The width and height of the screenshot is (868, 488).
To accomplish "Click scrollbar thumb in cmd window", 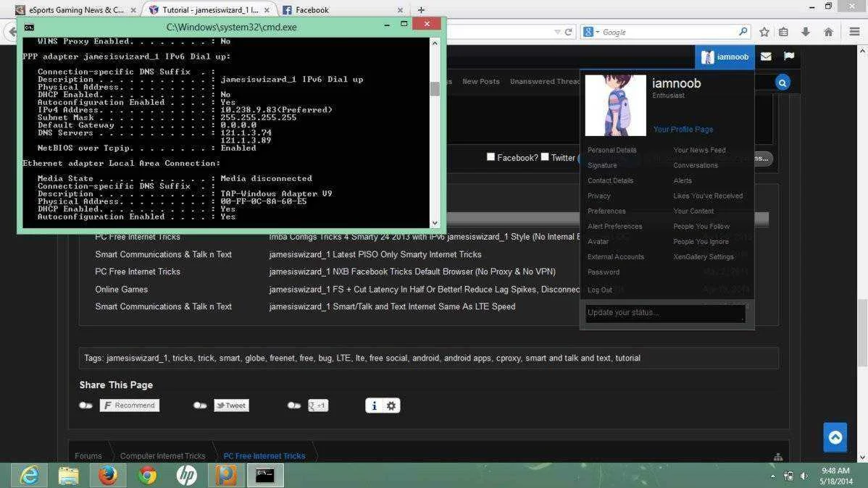I will click(435, 89).
